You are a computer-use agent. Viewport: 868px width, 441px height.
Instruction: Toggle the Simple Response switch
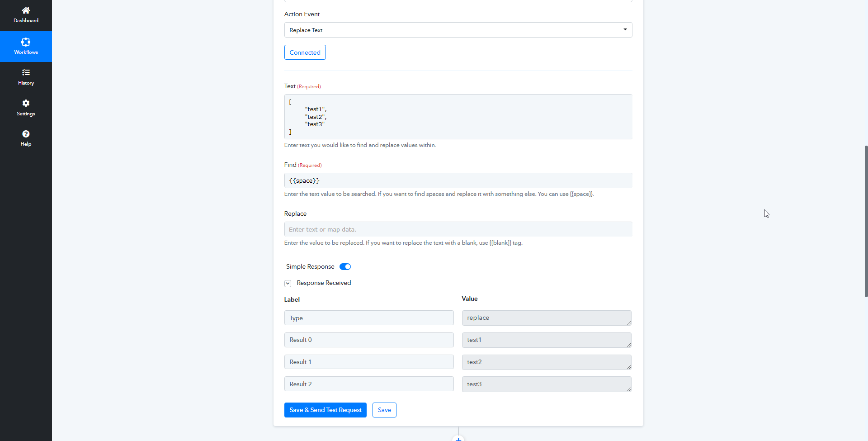pos(345,266)
